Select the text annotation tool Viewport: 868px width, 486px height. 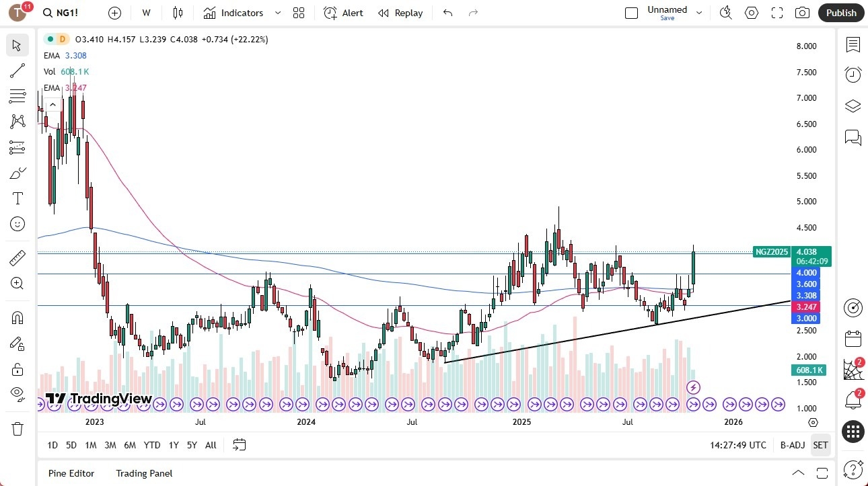coord(17,198)
